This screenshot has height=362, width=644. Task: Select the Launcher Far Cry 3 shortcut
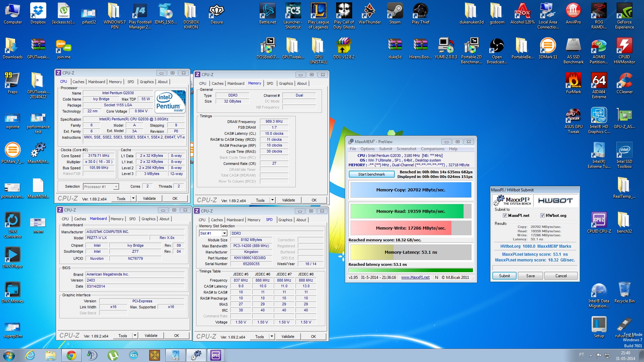(x=293, y=16)
